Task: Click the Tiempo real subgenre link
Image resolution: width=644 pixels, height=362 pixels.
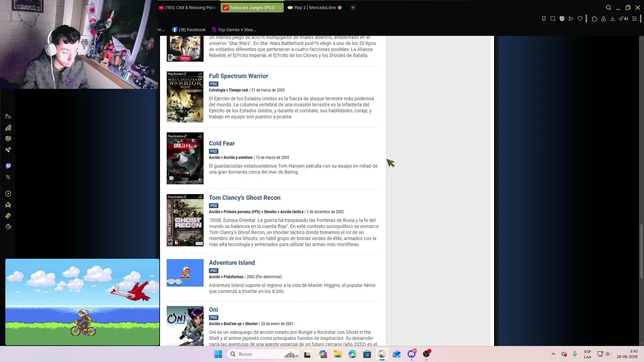Action: tap(238, 90)
